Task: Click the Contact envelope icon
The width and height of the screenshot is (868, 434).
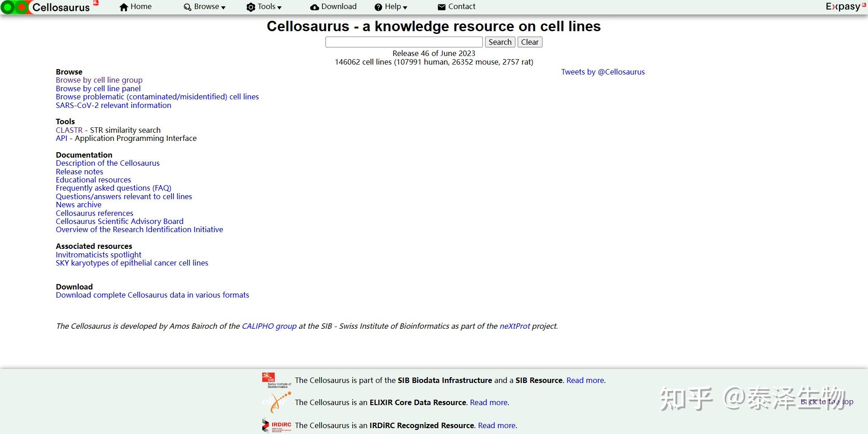Action: click(x=442, y=7)
